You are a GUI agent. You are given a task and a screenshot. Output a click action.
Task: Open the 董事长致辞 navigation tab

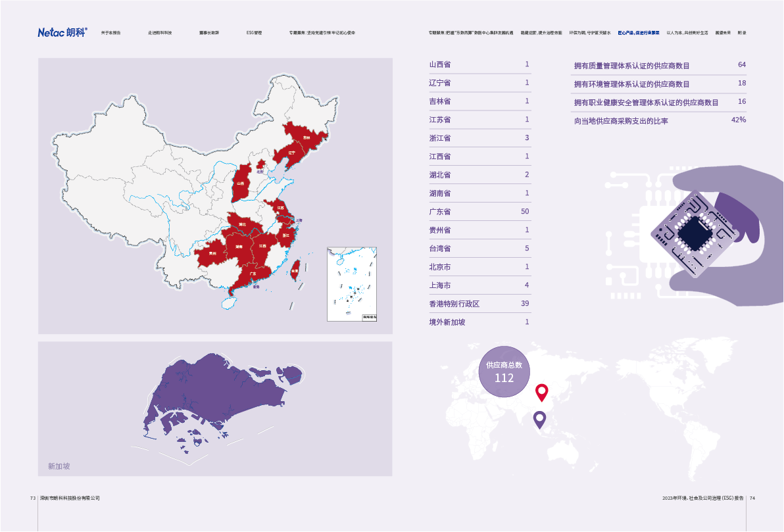209,32
